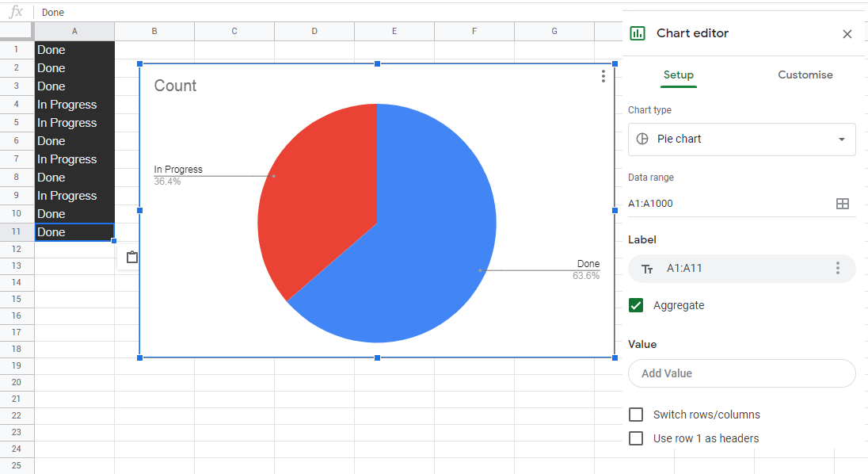Select column E header
The image size is (868, 474).
coord(394,32)
